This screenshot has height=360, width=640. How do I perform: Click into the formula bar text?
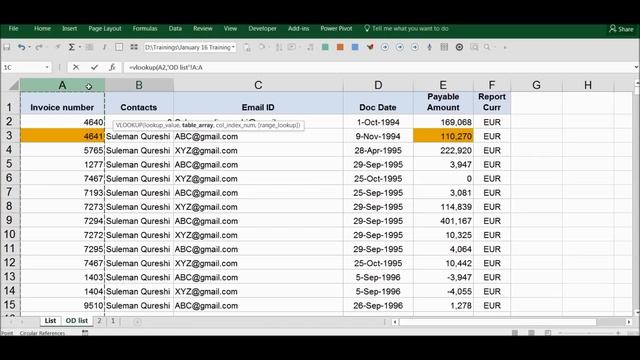pos(165,67)
